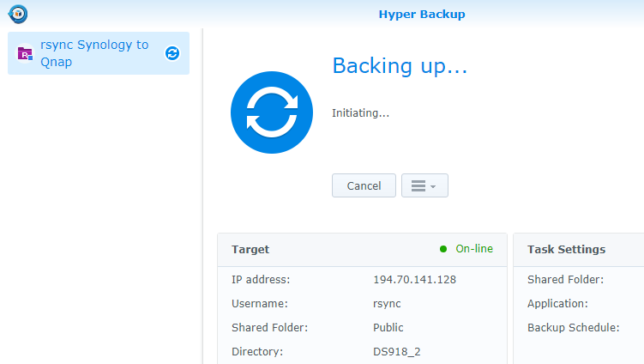Click the Shared Folder value Public
Screen dimensions: 644x364
[388, 328]
